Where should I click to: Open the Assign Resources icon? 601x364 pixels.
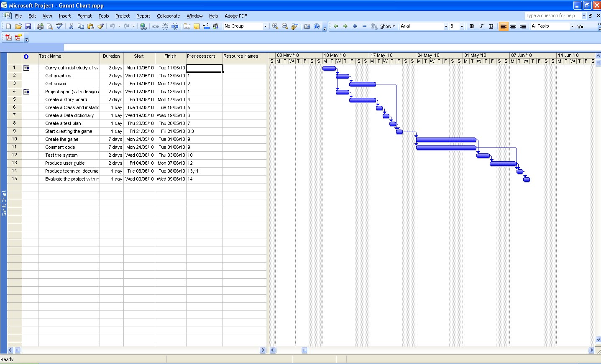[x=215, y=26]
